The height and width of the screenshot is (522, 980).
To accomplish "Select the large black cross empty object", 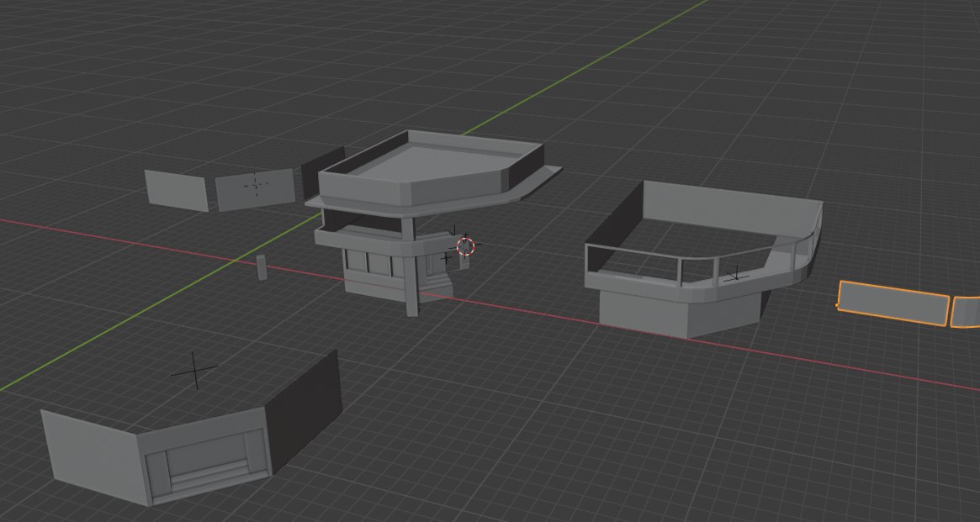I will tap(195, 370).
